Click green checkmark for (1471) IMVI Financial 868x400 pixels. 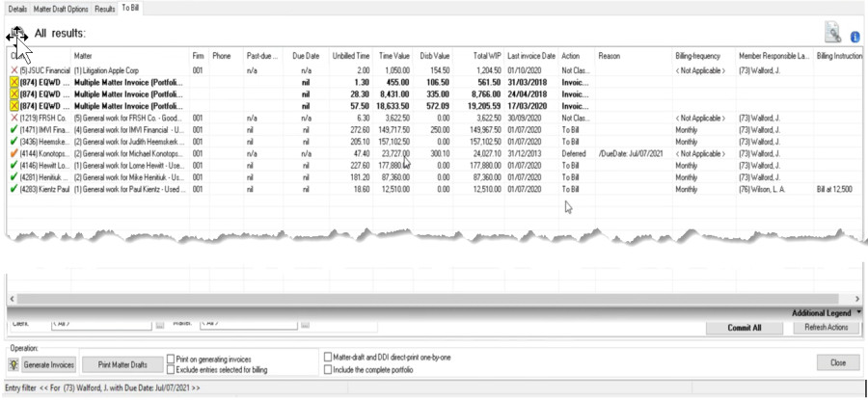click(14, 129)
